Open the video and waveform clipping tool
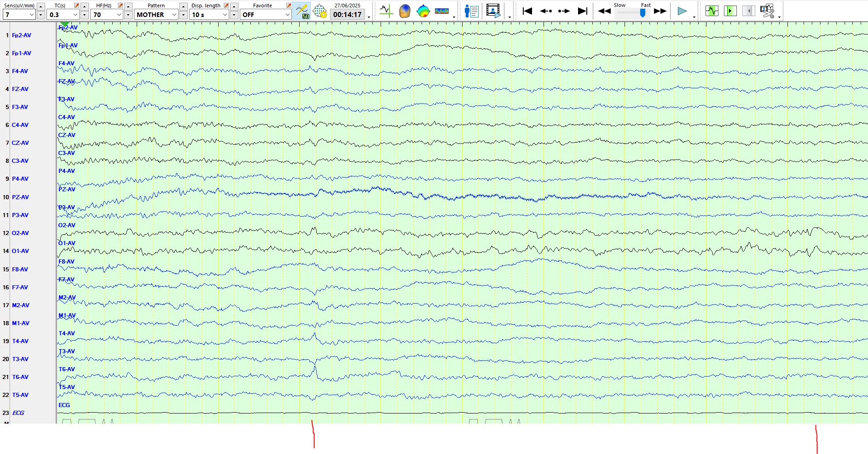 coord(767,11)
